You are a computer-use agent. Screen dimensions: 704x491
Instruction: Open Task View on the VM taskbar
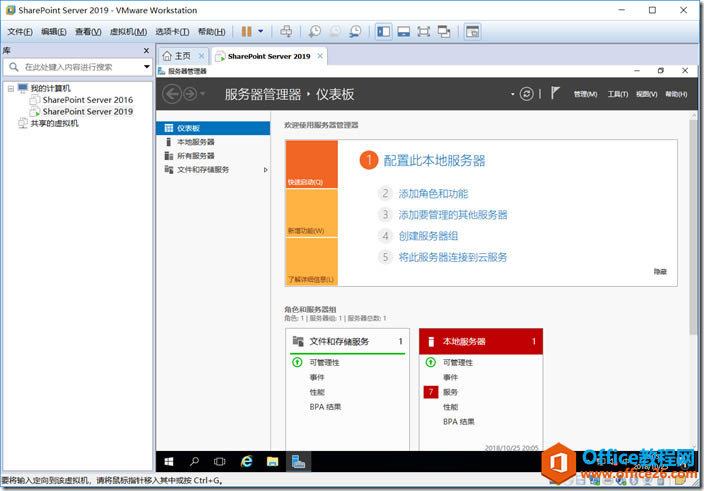[x=220, y=461]
